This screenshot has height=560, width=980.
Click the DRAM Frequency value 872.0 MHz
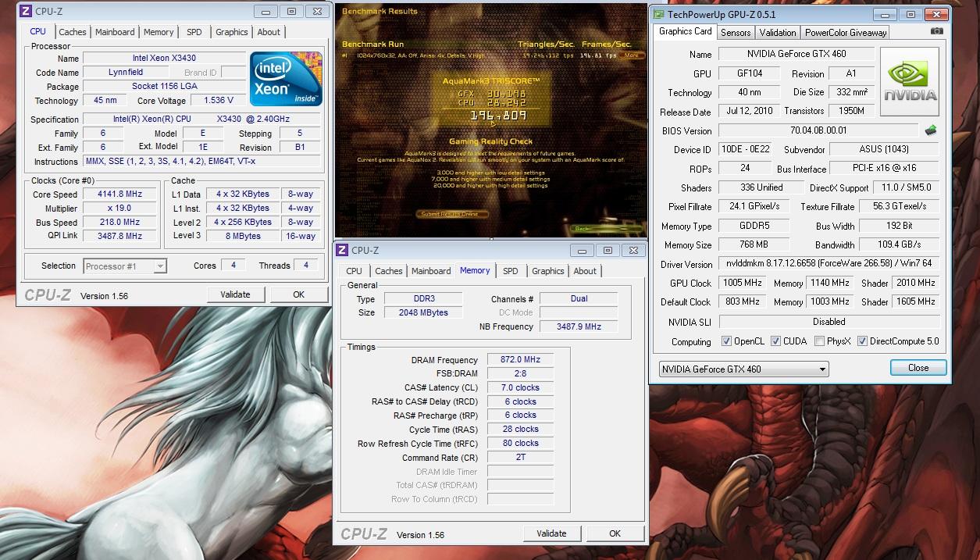click(521, 360)
